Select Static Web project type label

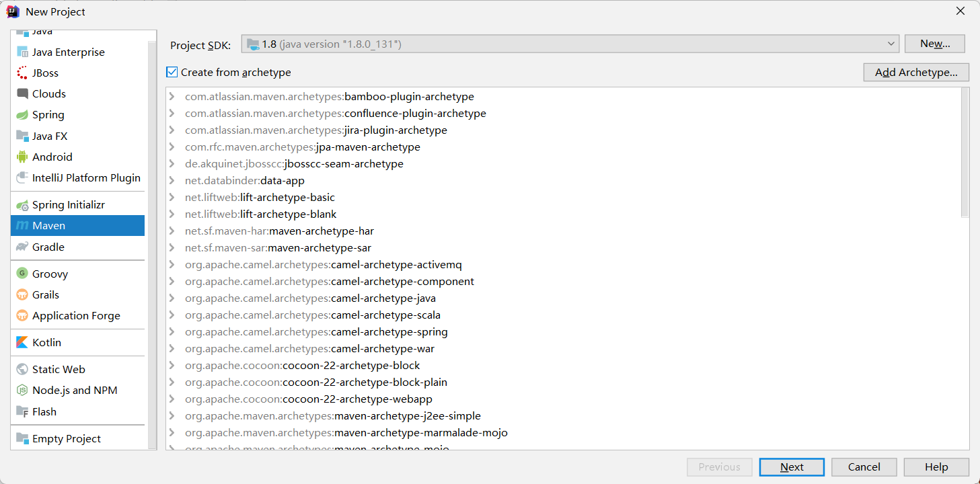pyautogui.click(x=59, y=369)
